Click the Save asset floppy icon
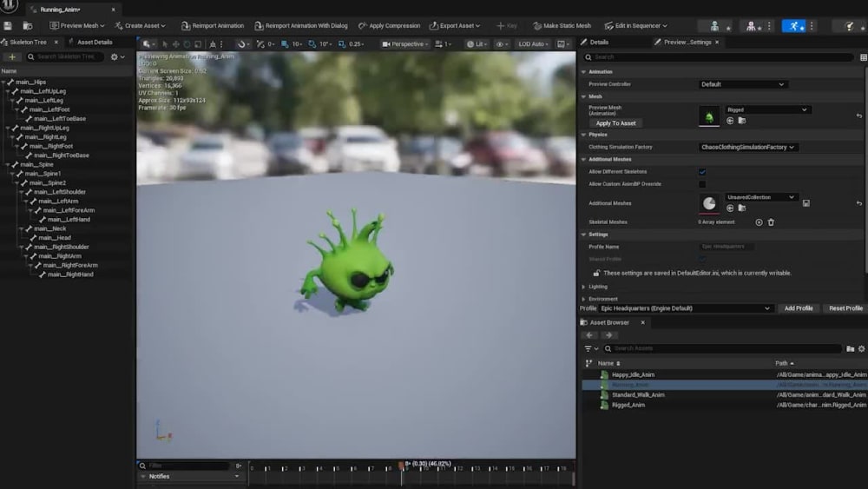 8,25
